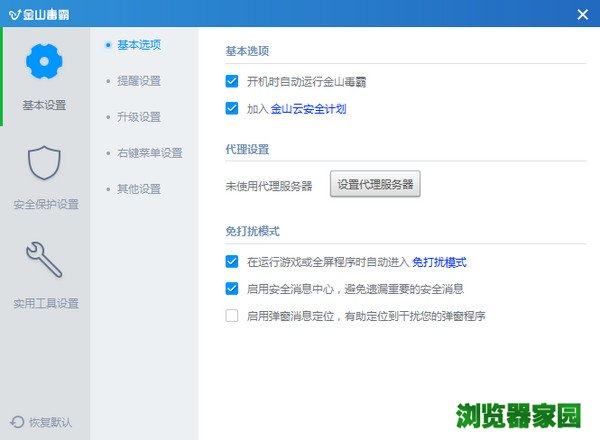The width and height of the screenshot is (600, 440).
Task: Open the 升级设置 submenu item
Action: (x=139, y=117)
